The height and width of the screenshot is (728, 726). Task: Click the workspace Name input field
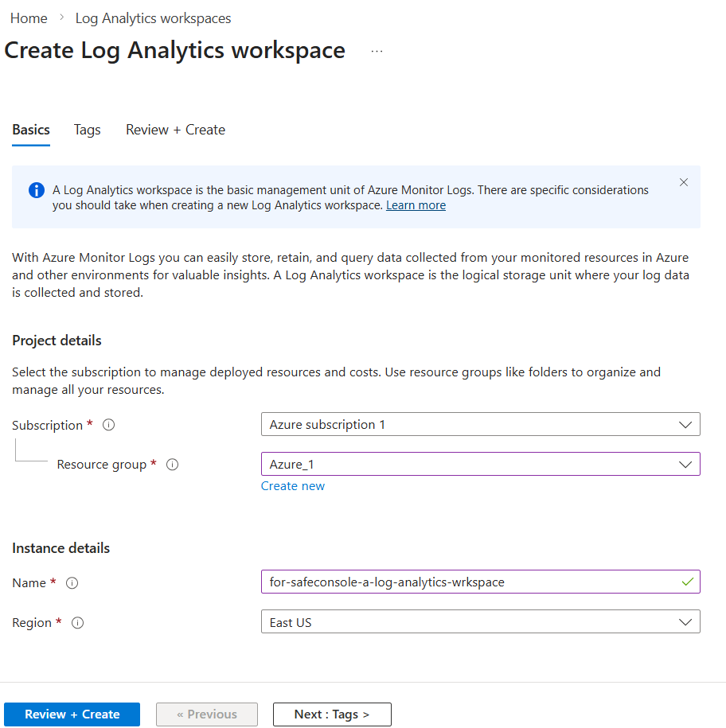(480, 582)
